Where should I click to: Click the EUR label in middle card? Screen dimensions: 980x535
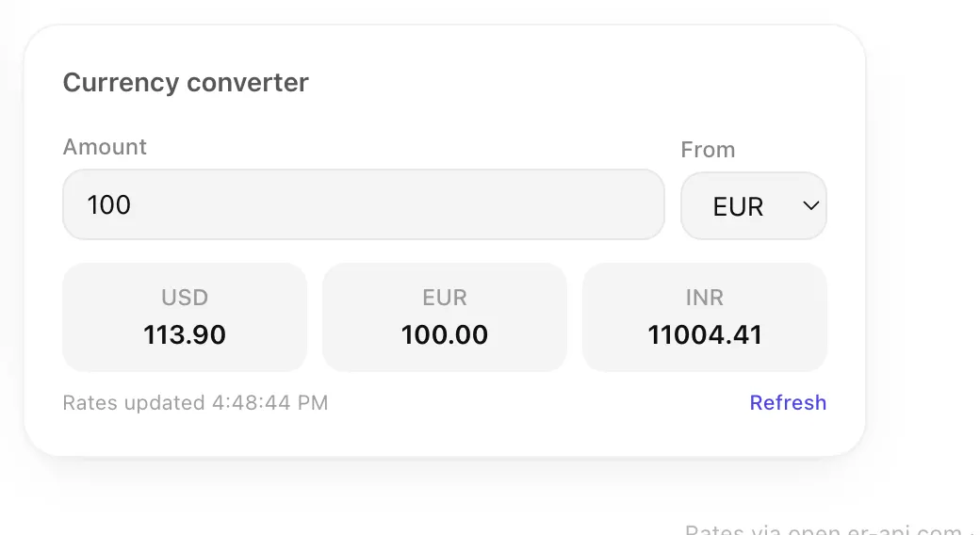click(445, 298)
